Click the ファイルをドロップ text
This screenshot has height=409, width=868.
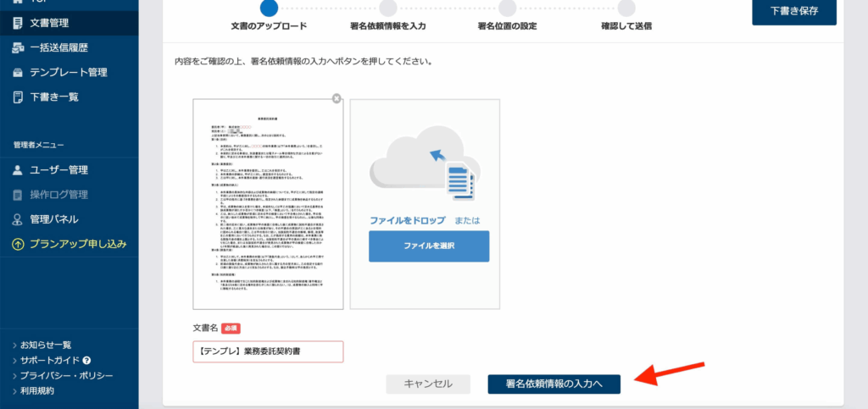point(408,220)
